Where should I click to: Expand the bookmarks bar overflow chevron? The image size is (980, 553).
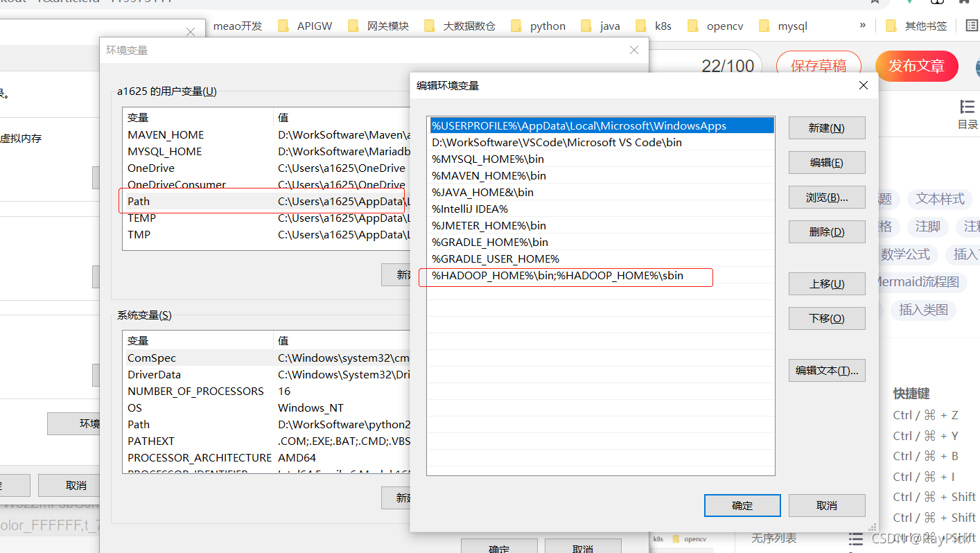pos(863,25)
